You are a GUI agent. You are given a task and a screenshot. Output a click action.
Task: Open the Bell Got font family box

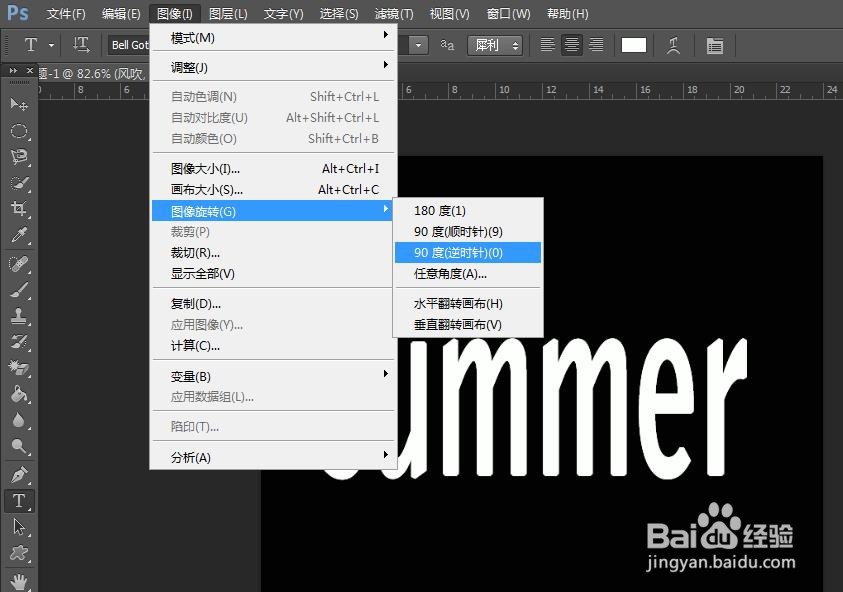pyautogui.click(x=129, y=45)
